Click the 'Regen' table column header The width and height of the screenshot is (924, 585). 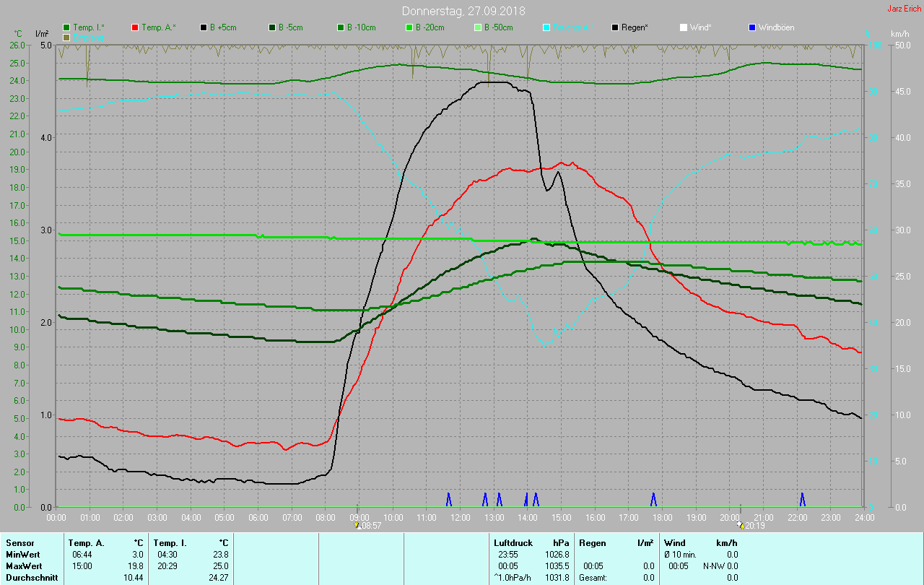pyautogui.click(x=593, y=543)
